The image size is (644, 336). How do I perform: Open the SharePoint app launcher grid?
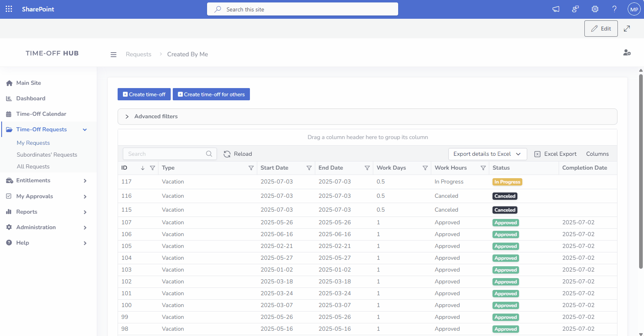tap(9, 9)
